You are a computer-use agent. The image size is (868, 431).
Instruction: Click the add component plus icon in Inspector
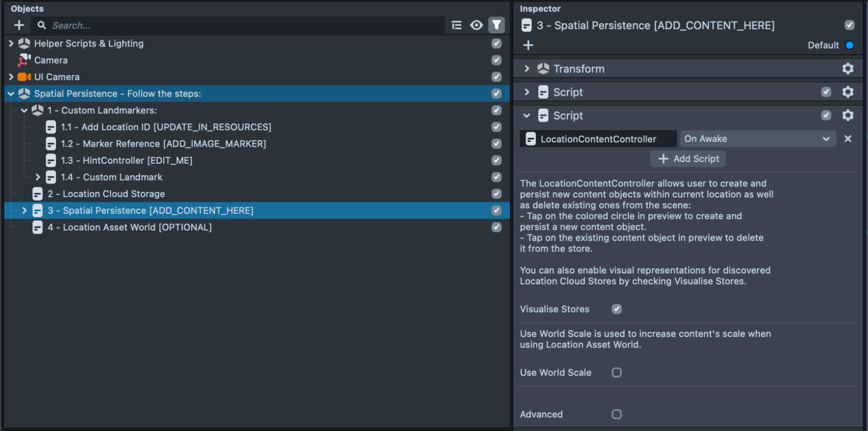coord(528,45)
